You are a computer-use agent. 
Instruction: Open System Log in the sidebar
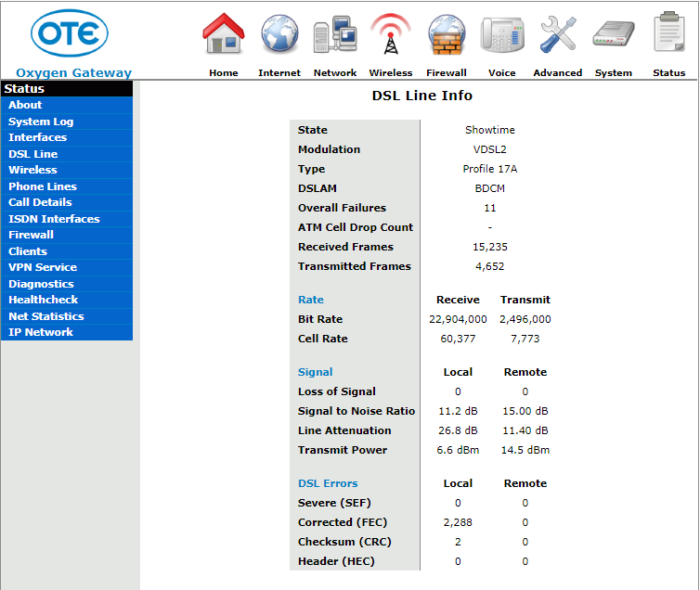[67, 122]
